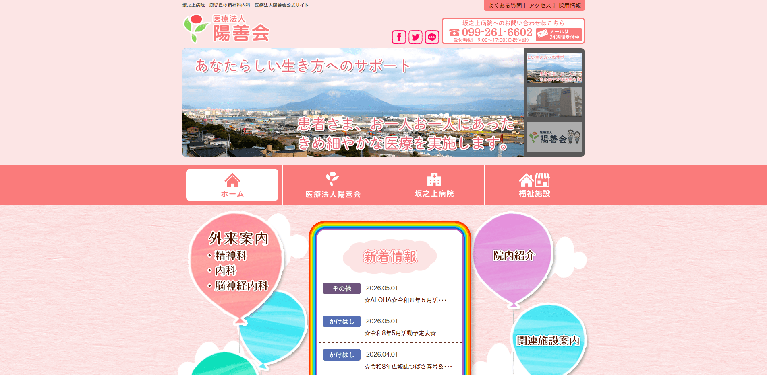Go to the ホーム navigation tab
The width and height of the screenshot is (767, 375).
tap(232, 185)
